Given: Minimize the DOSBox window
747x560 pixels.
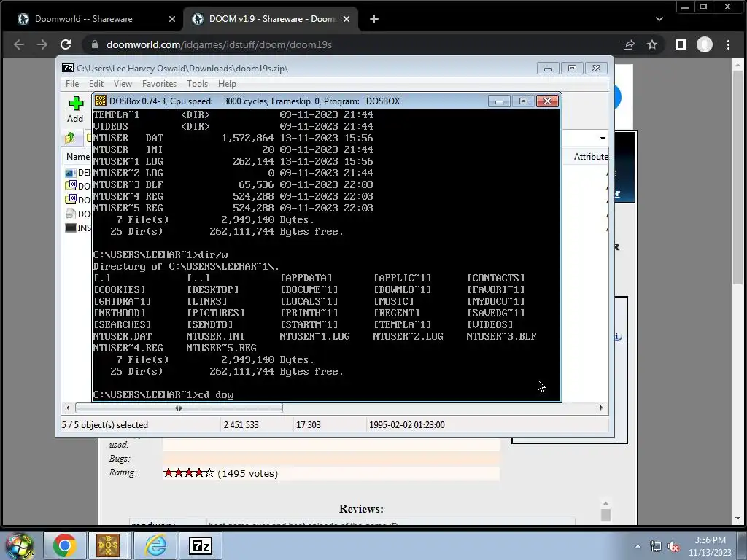Looking at the screenshot, I should coord(499,101).
